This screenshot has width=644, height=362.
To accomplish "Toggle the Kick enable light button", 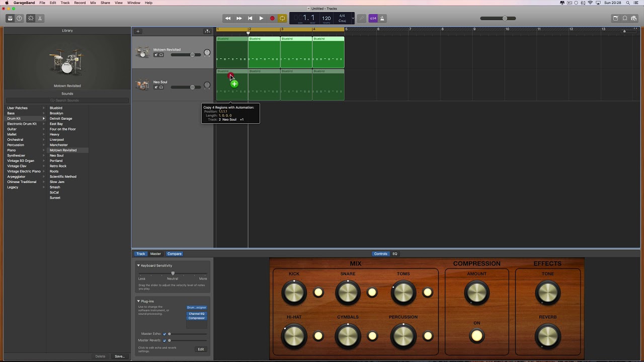I will (x=318, y=292).
